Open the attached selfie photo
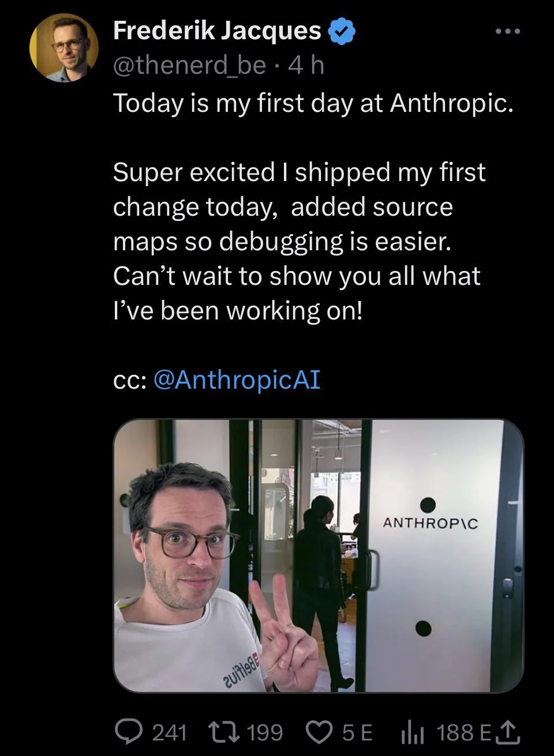The image size is (554, 756). 319,555
